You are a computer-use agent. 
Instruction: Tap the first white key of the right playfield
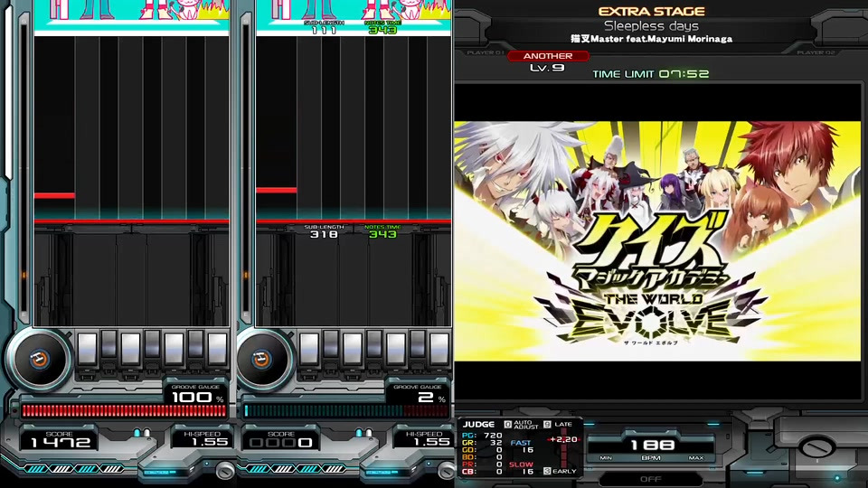tap(309, 349)
